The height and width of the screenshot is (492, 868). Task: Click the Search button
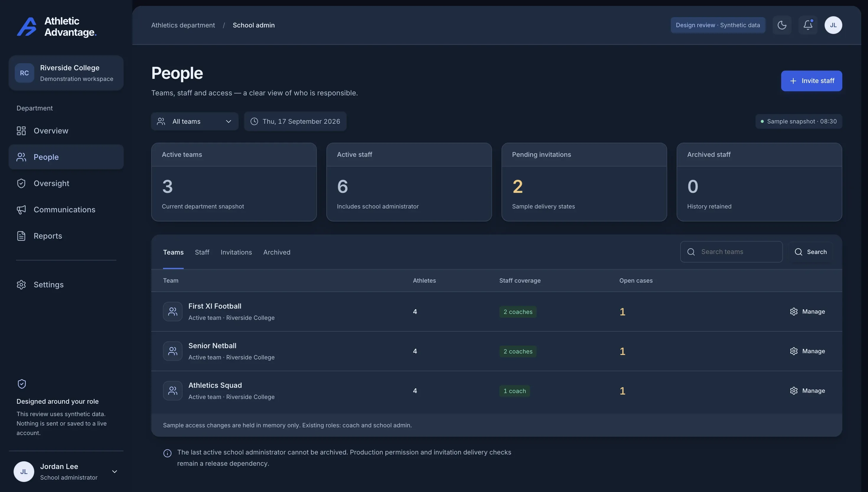click(811, 252)
